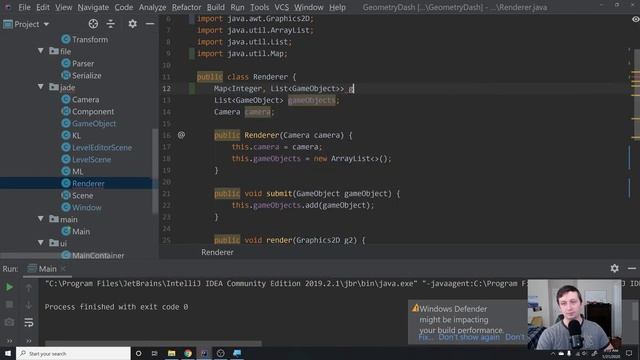This screenshot has width=640, height=360.
Task: Click the stop process button in Run panel
Action: [x=9, y=304]
